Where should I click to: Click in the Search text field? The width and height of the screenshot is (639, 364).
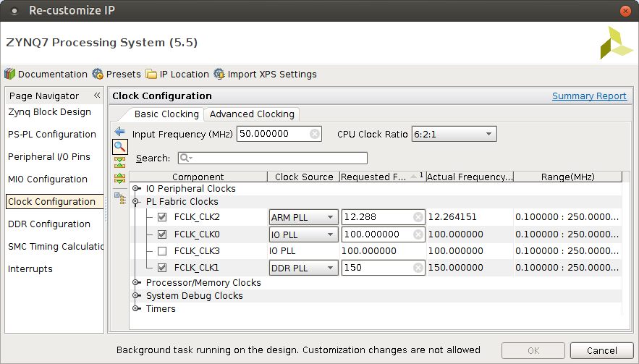[273, 158]
